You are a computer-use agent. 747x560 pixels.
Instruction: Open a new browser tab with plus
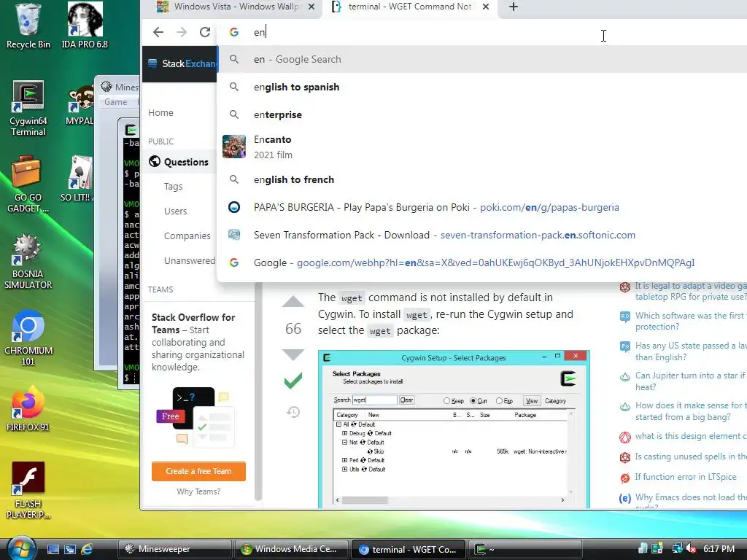[x=513, y=7]
